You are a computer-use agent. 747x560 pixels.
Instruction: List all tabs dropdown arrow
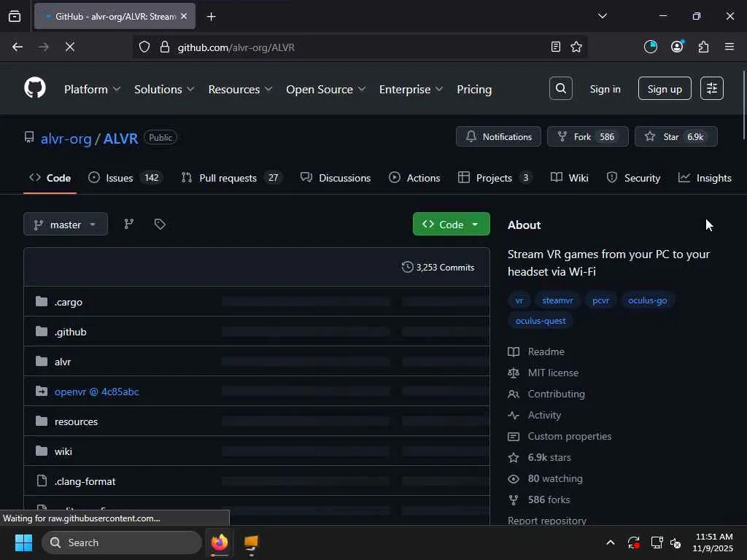602,16
